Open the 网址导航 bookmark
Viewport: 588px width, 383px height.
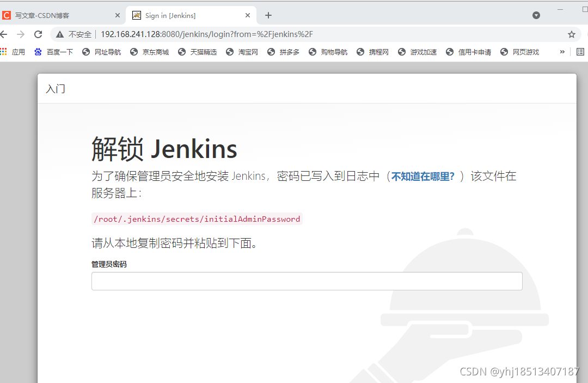click(x=102, y=52)
